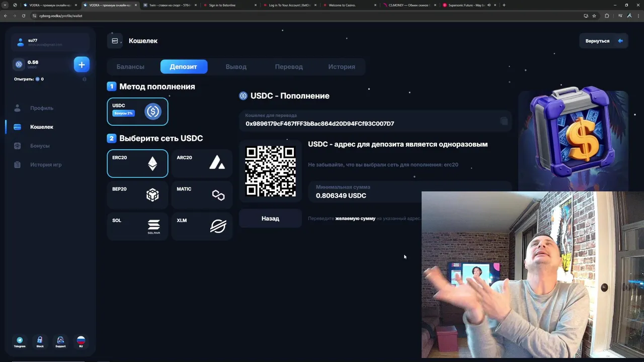Image resolution: width=644 pixels, height=362 pixels.
Task: Click the user avatar icon next to su77
Action: (21, 42)
